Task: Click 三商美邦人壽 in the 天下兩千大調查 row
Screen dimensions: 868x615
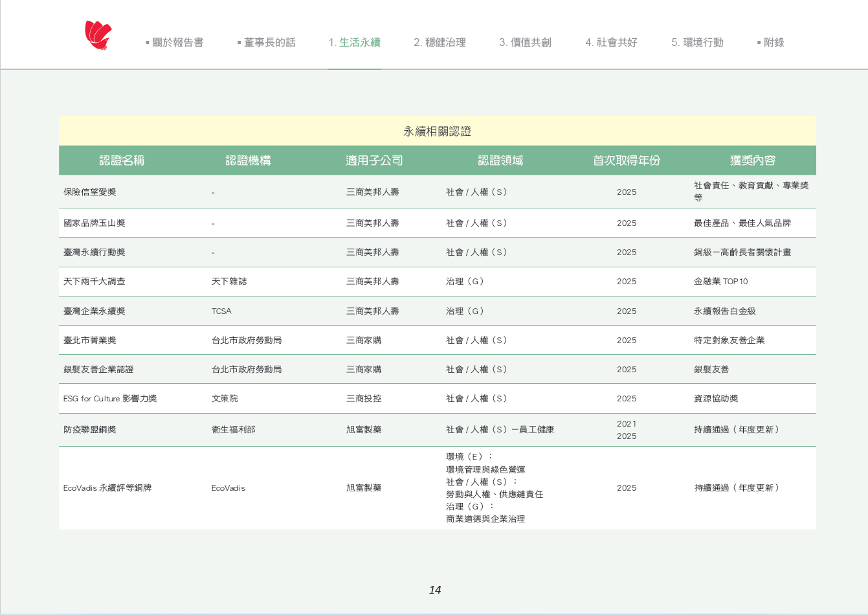Action: click(373, 282)
